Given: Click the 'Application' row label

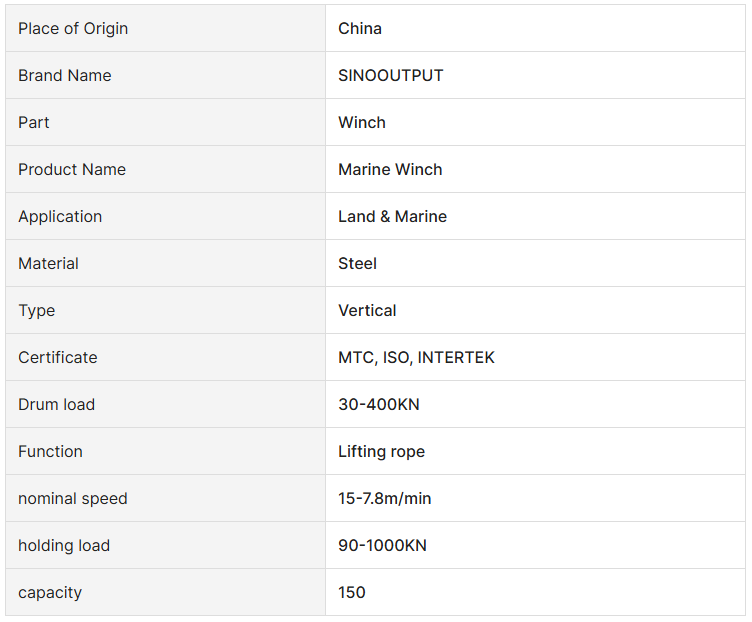Looking at the screenshot, I should tap(60, 216).
